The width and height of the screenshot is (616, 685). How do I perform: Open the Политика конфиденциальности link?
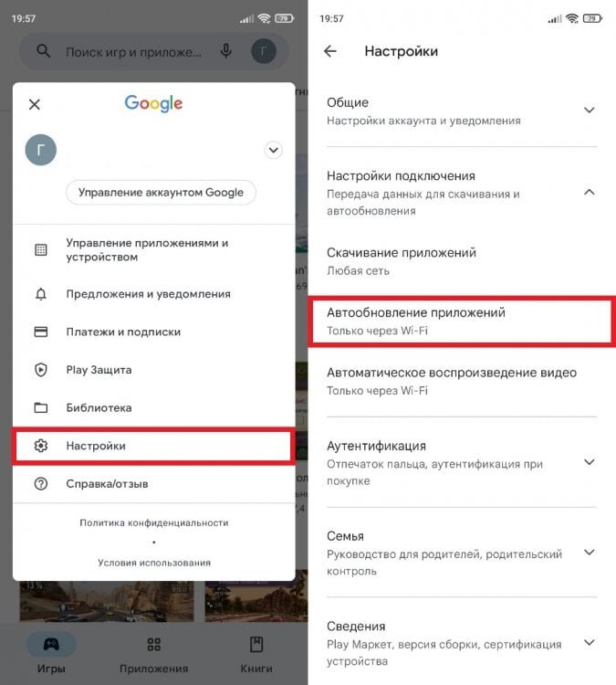click(x=154, y=522)
